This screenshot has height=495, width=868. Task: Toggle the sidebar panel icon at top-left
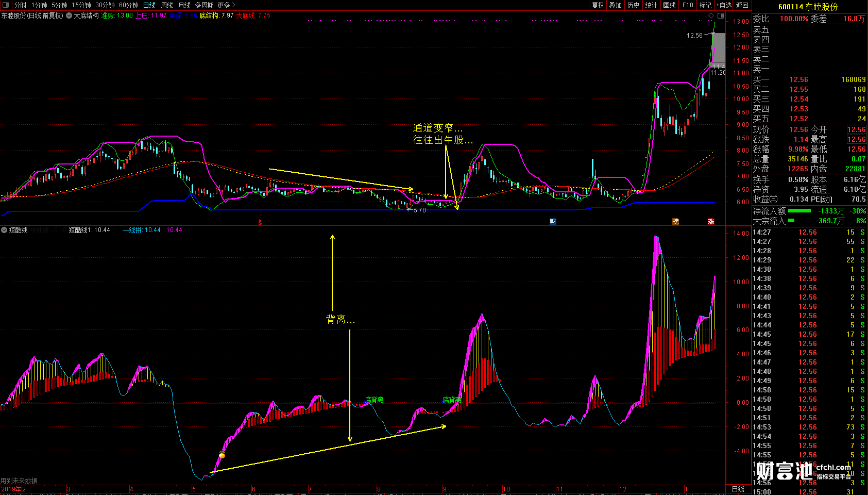click(6, 5)
